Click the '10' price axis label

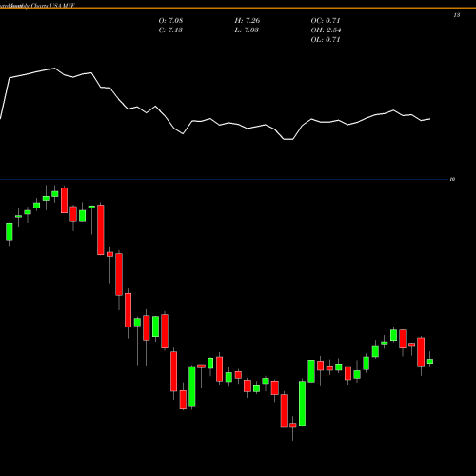pos(452,179)
